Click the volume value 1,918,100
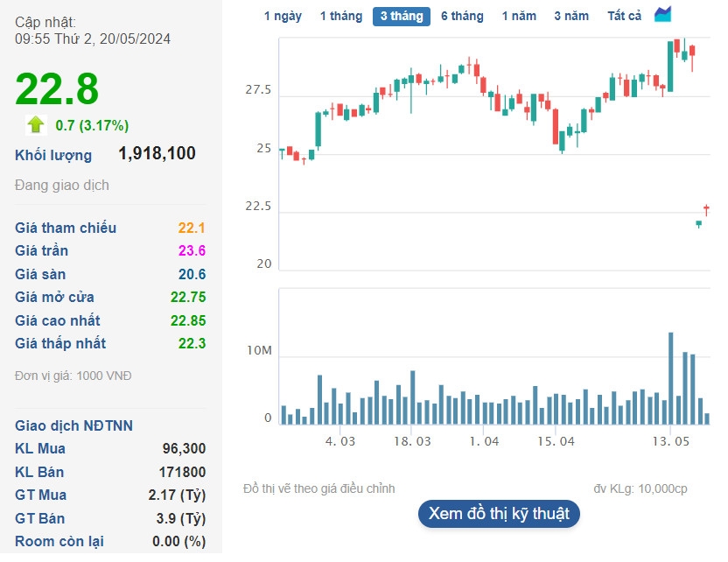This screenshot has height=562, width=728. click(157, 153)
